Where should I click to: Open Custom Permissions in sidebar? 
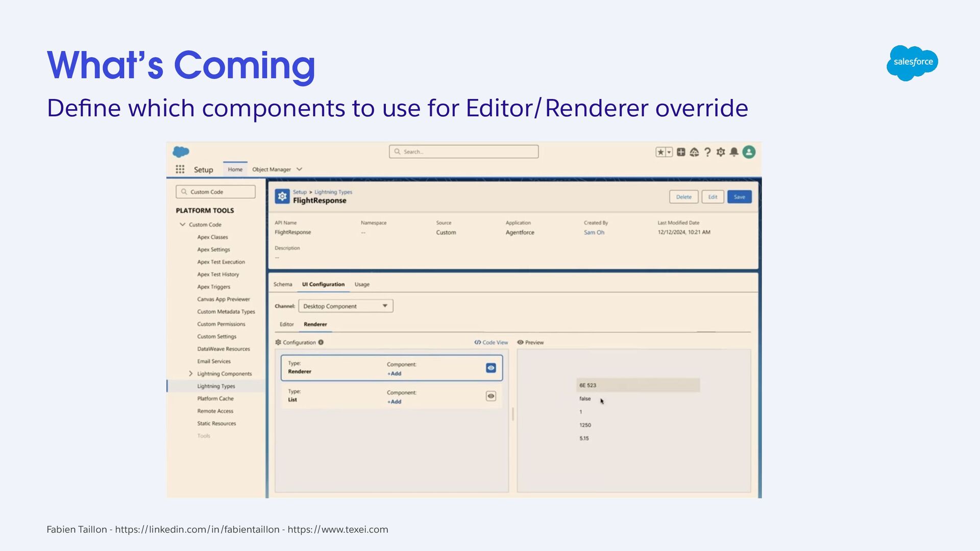221,324
